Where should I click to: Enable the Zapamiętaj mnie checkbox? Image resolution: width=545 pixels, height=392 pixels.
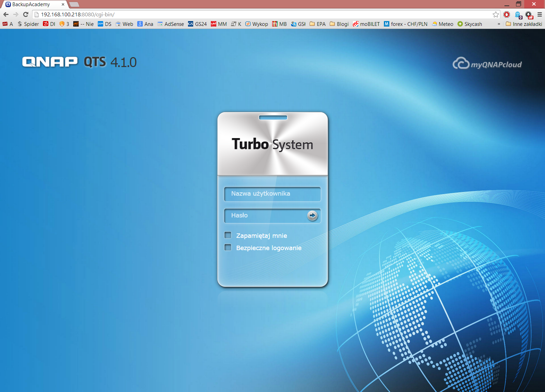[x=228, y=235]
